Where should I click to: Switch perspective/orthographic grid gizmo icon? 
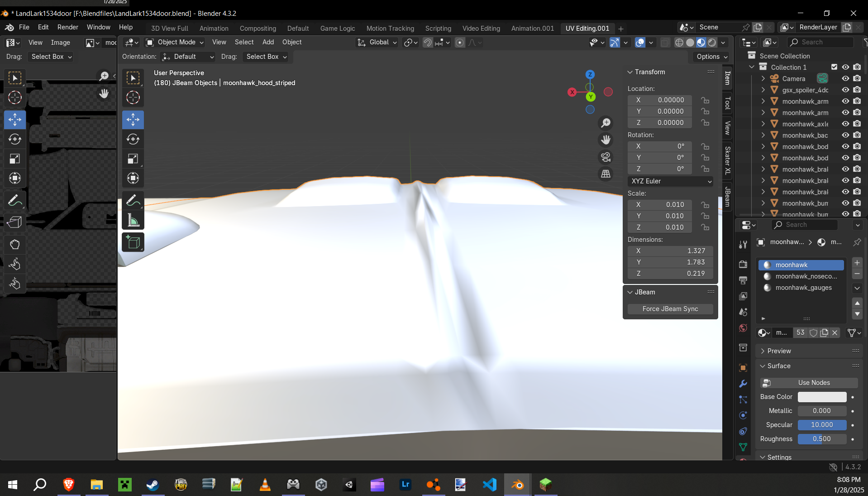pos(606,174)
